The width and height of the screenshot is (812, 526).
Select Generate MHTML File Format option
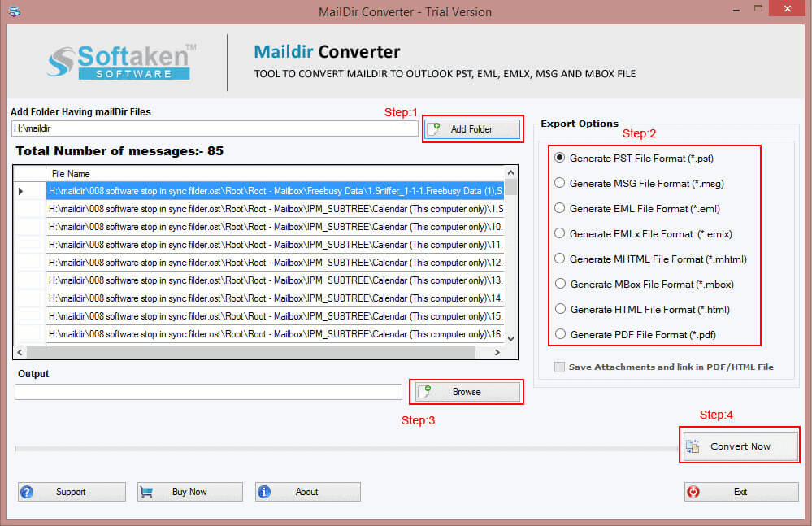[x=651, y=259]
